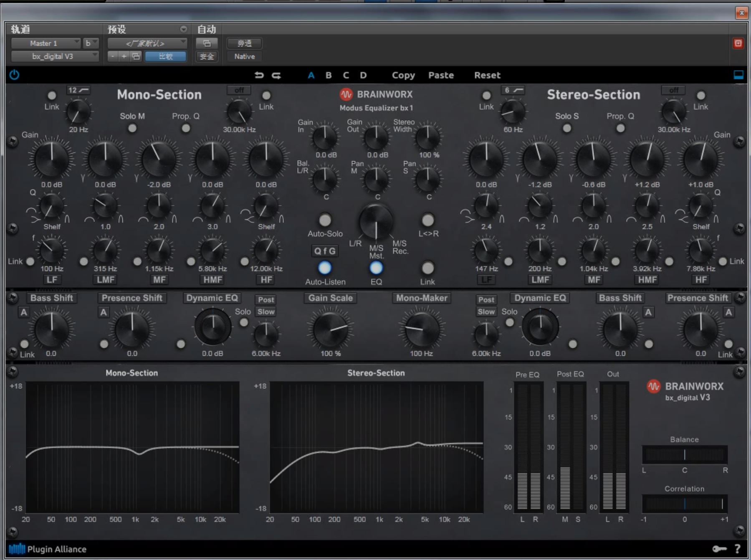Click the Brainworx logo icon
This screenshot has width=751, height=560.
pyautogui.click(x=346, y=94)
